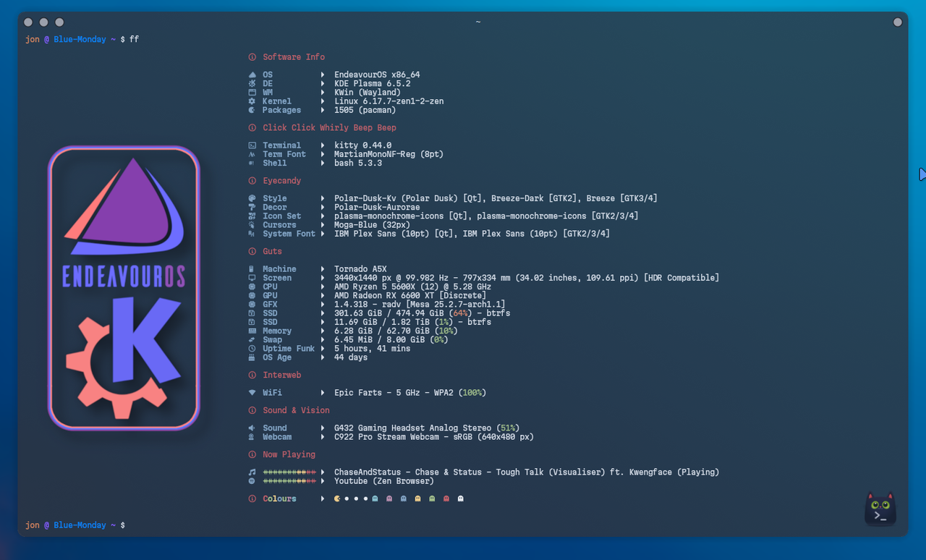Click the arrow next to the Webcam label
The height and width of the screenshot is (560, 926).
tap(323, 437)
